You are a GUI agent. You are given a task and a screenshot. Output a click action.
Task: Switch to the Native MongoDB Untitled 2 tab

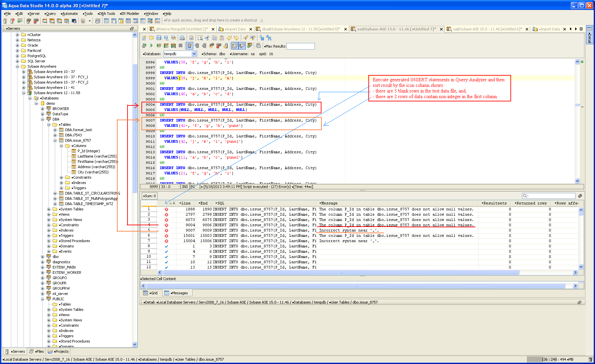[x=179, y=29]
